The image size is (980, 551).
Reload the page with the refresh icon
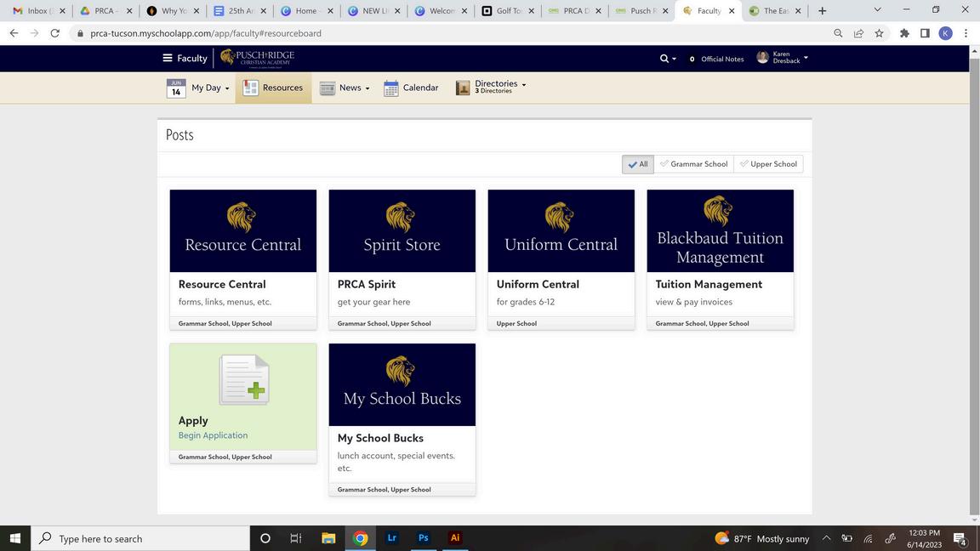(55, 33)
